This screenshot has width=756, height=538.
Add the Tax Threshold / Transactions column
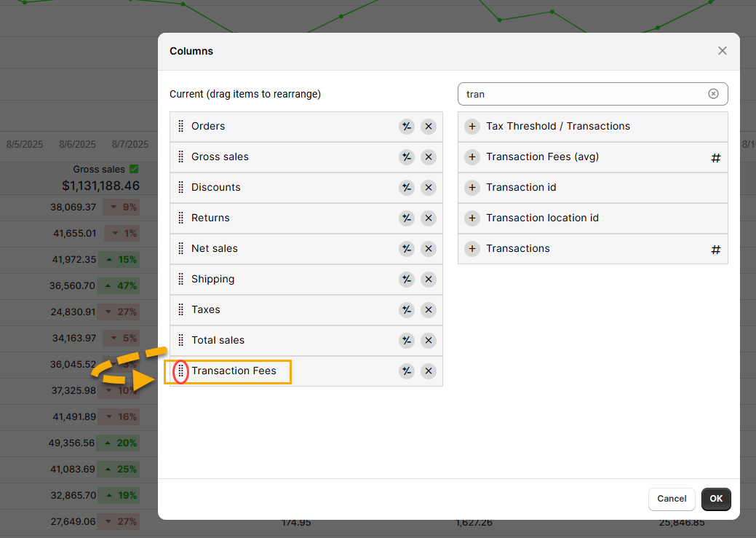(x=472, y=127)
